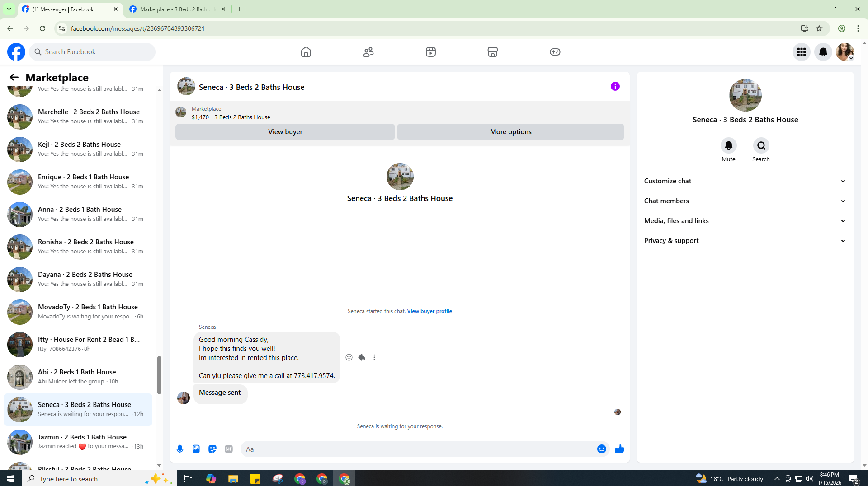Open the Chrome three-dot menu
This screenshot has height=486, width=868.
point(858,28)
